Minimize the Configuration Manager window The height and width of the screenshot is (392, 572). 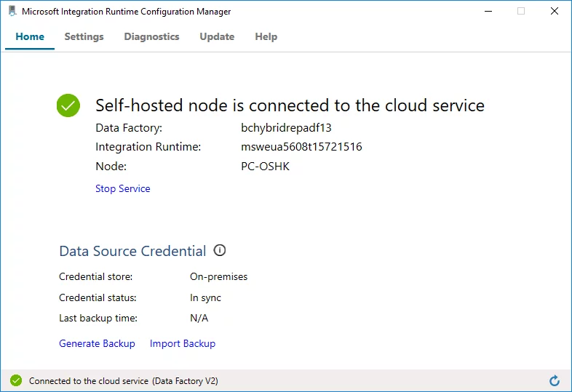coord(487,11)
